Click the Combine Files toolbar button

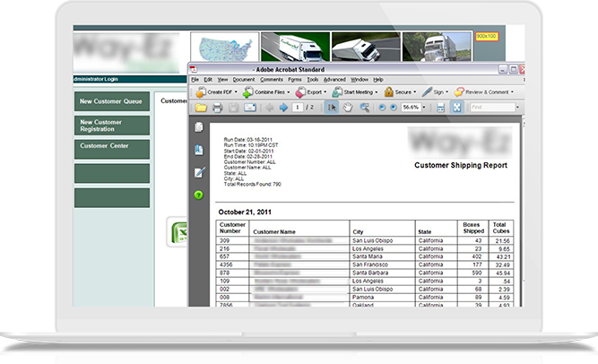[x=265, y=92]
